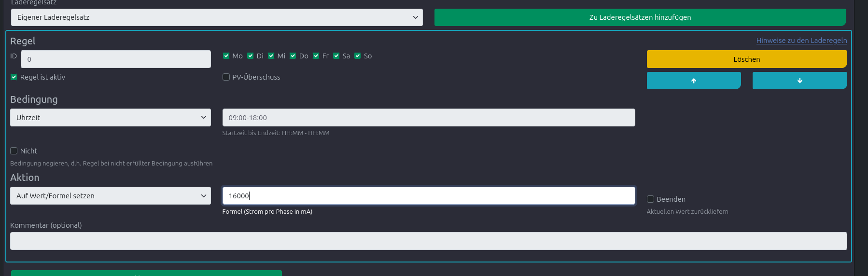Uncheck the So weekday checkbox
This screenshot has height=276, width=868.
[x=358, y=56]
